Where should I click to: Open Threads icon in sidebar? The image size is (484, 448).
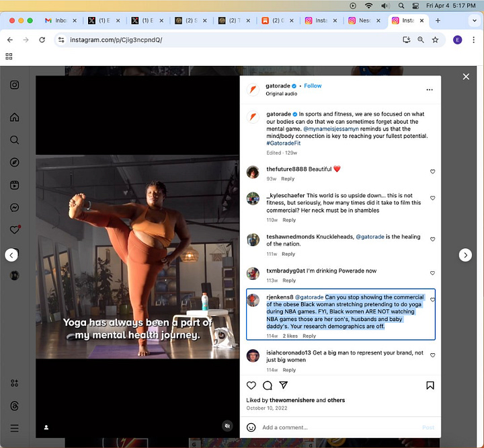(15, 406)
